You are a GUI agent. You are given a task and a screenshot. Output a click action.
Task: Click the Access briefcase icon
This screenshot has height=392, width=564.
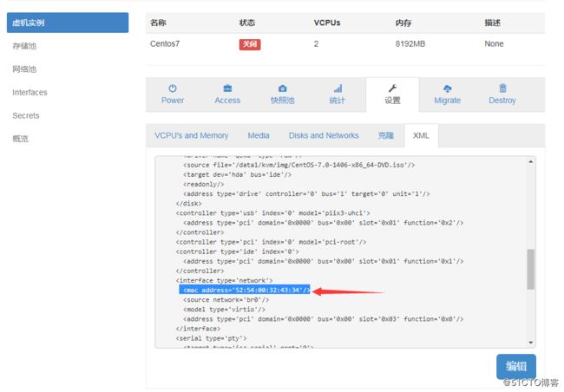[x=227, y=88]
